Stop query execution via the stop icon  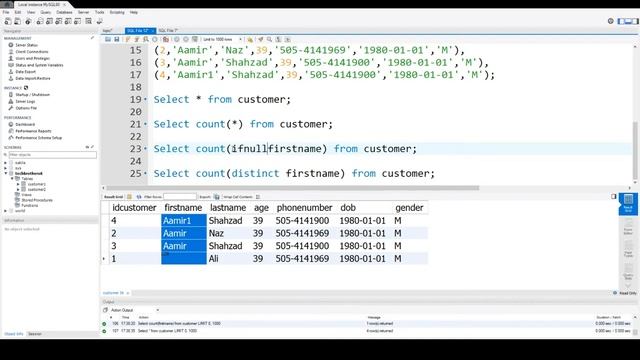point(155,40)
